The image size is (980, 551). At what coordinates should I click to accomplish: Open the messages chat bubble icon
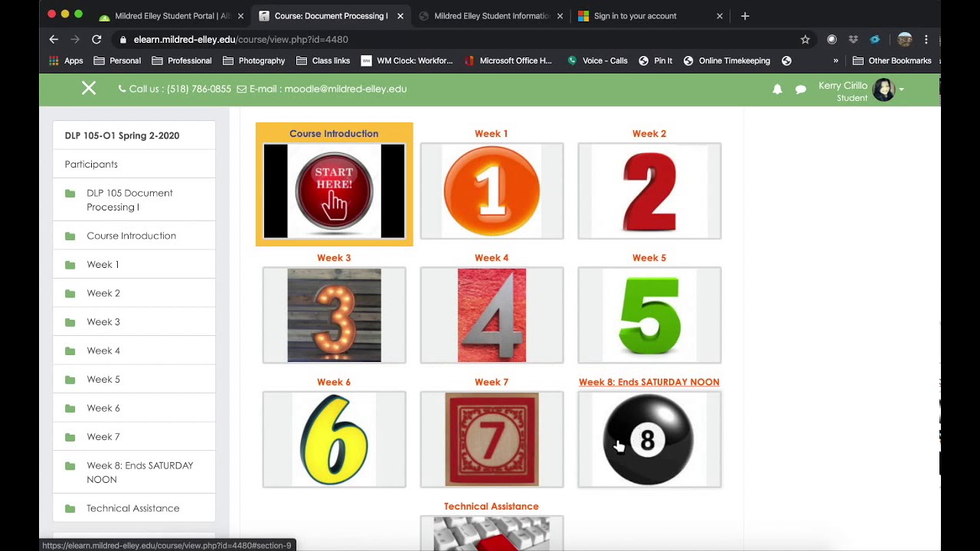pos(801,90)
